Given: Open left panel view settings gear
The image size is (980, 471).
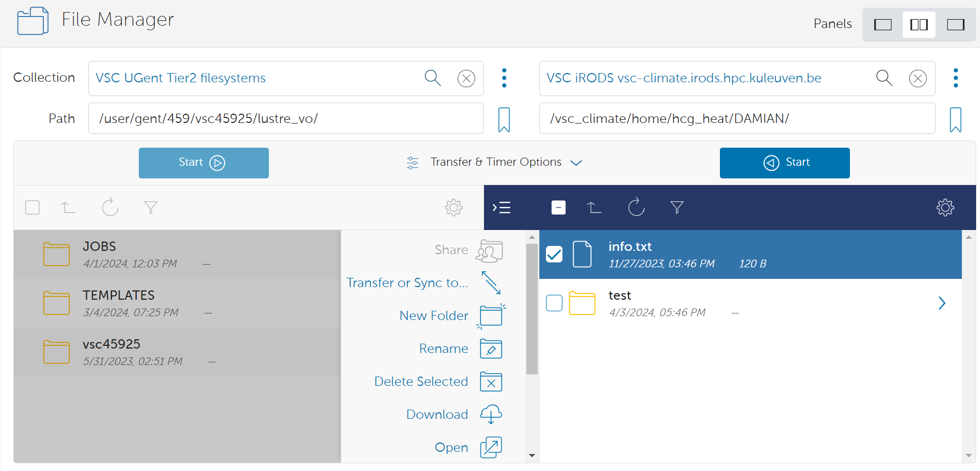Looking at the screenshot, I should [x=454, y=208].
